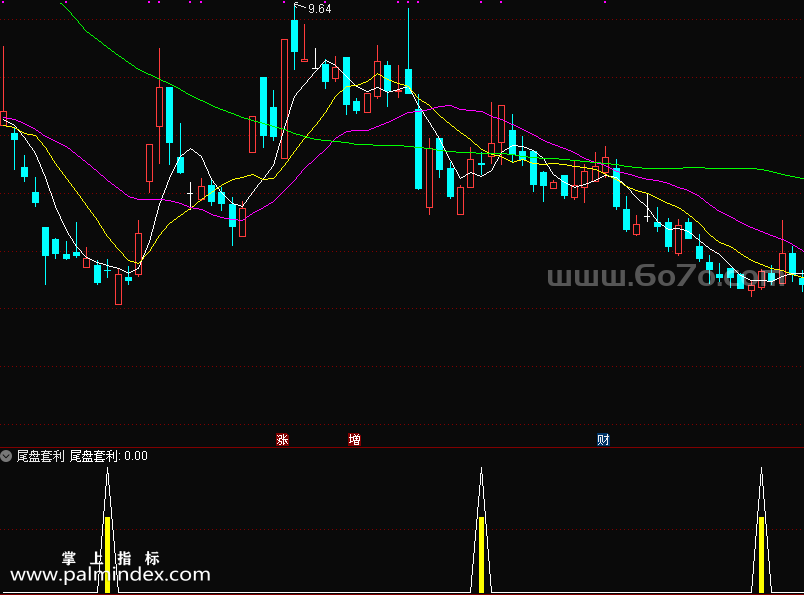Select the middle yellow signal bar

(481, 554)
